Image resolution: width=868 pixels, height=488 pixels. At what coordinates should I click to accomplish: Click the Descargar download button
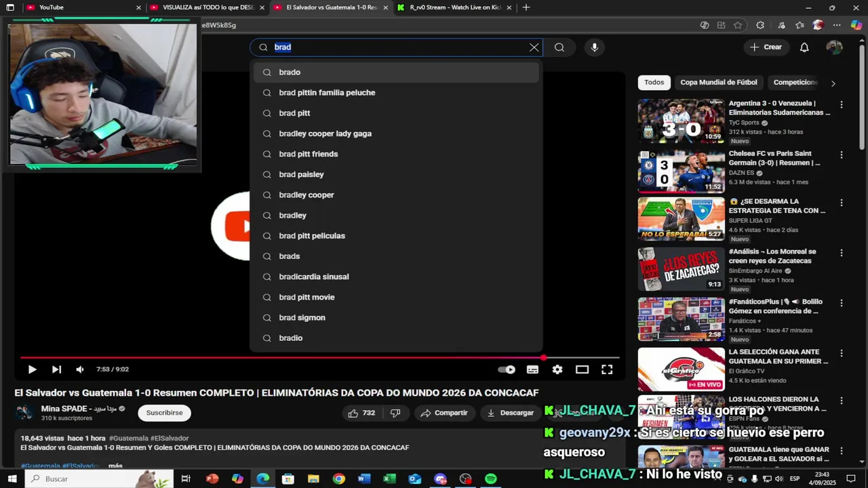(510, 413)
